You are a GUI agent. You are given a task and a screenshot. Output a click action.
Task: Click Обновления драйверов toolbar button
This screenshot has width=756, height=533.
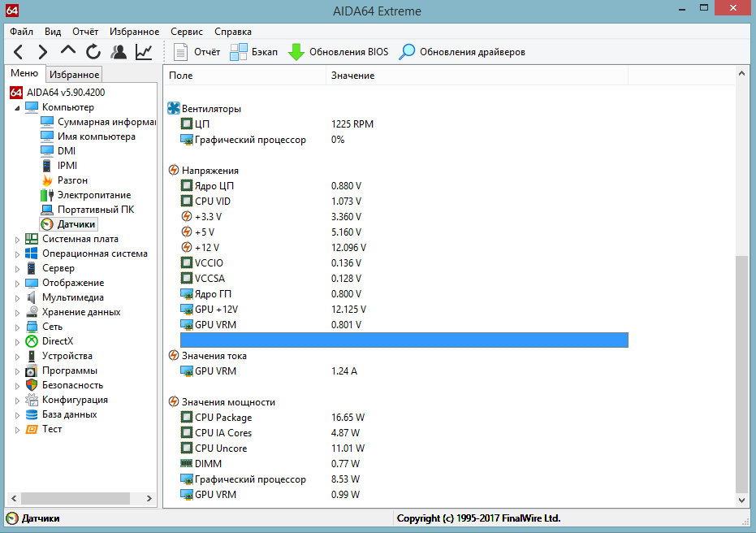462,52
